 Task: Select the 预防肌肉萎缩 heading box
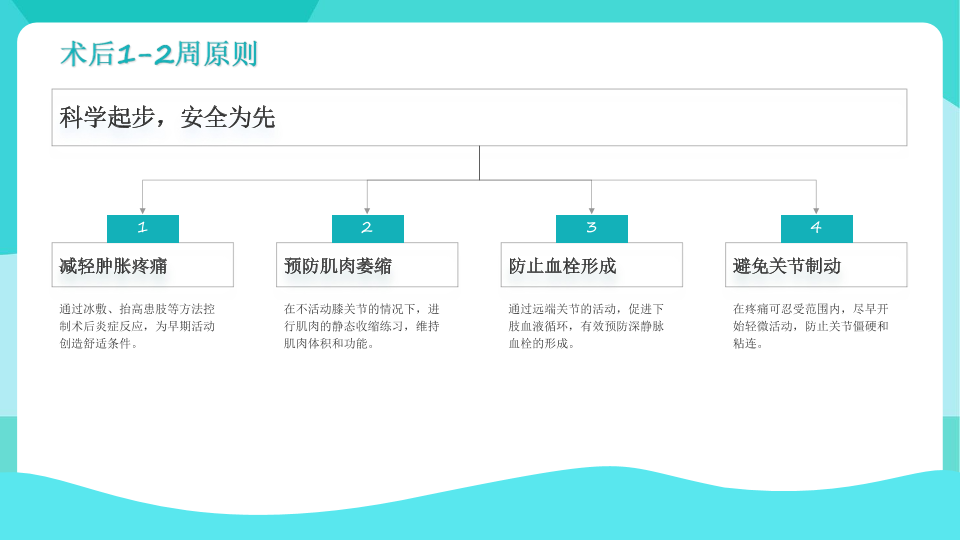coord(367,265)
